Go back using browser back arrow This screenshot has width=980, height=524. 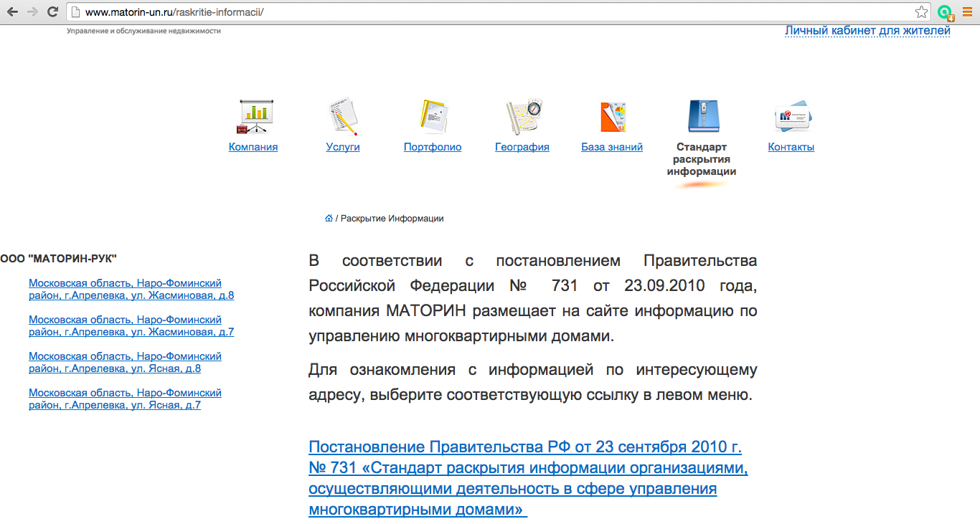click(12, 11)
